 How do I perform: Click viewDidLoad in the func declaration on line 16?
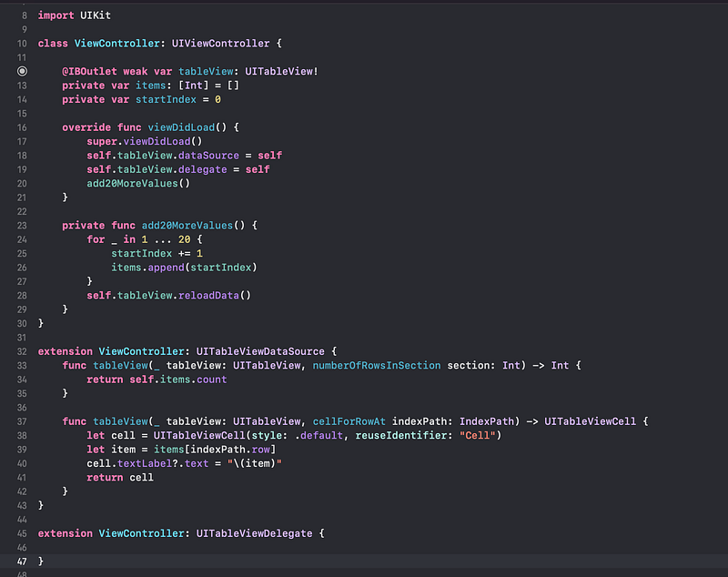pos(181,127)
